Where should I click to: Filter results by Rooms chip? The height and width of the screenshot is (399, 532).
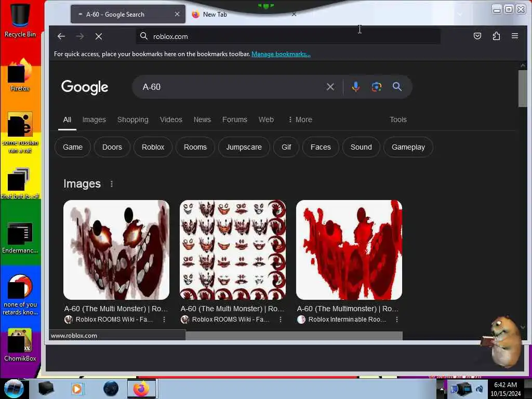click(x=195, y=147)
